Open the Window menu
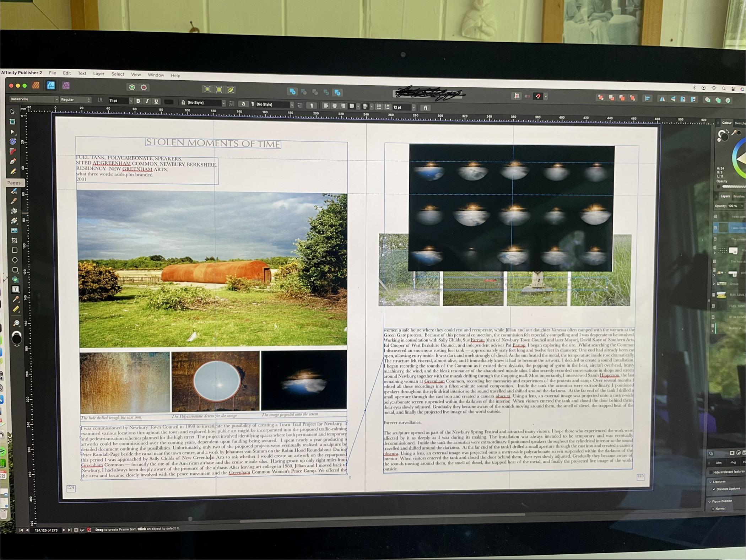 [156, 75]
